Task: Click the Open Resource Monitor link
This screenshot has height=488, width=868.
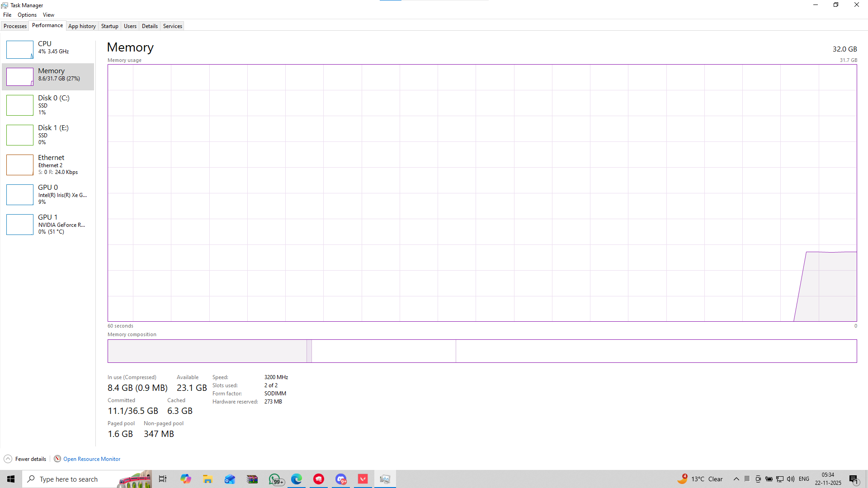Action: pos(92,459)
